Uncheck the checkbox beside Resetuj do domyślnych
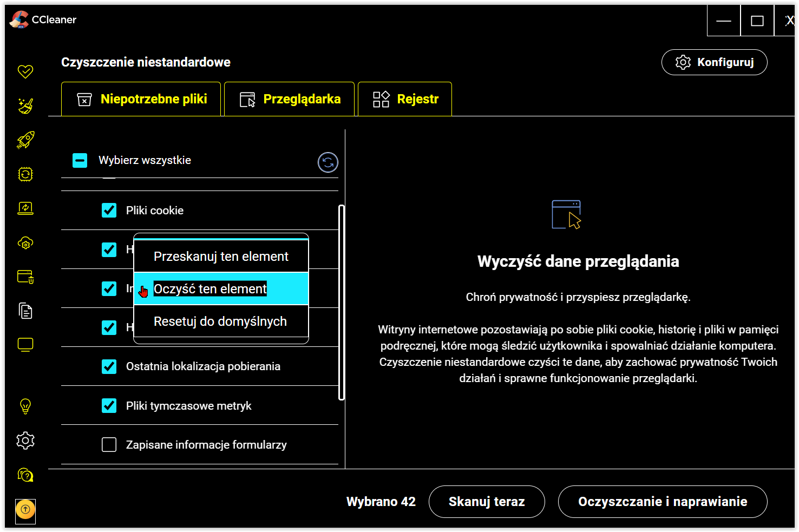This screenshot has height=532, width=799. tap(109, 327)
